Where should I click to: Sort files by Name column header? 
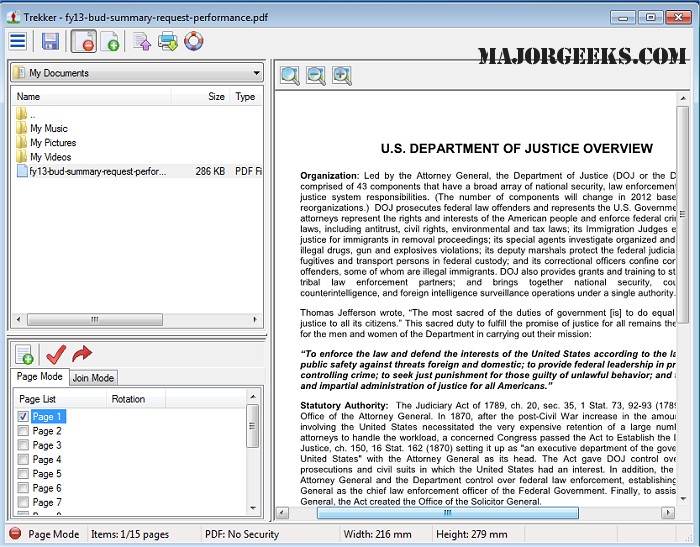click(92, 96)
